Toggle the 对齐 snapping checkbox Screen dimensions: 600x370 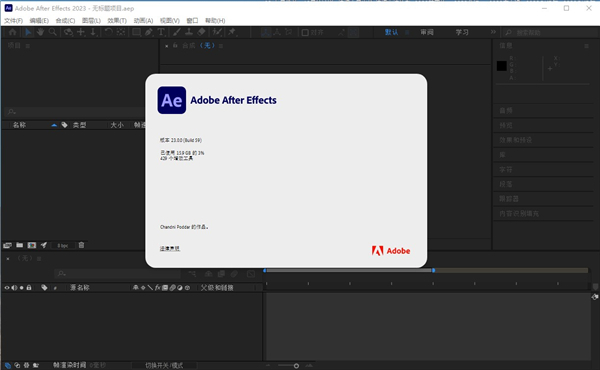(305, 33)
